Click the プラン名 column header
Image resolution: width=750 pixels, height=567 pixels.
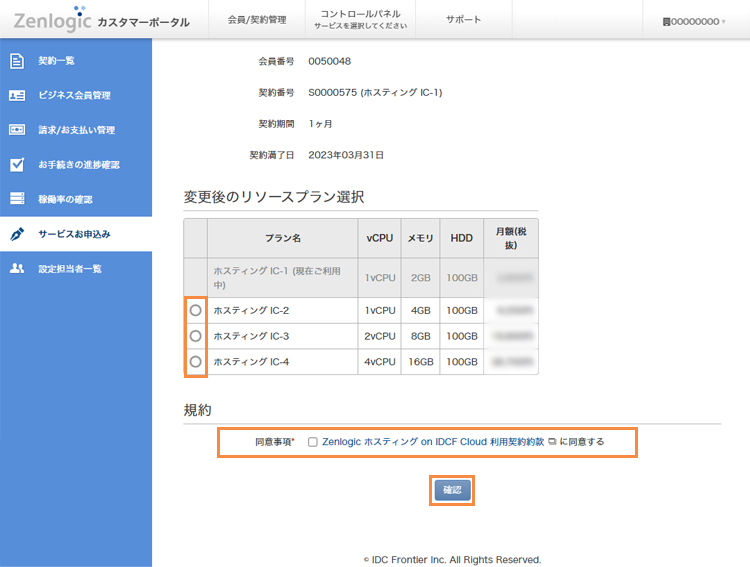point(283,238)
